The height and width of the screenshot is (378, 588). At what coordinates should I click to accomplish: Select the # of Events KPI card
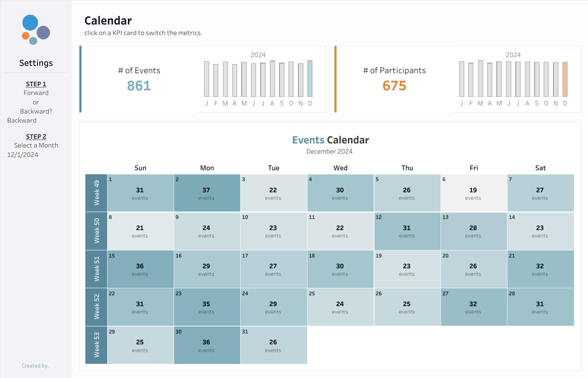click(202, 79)
